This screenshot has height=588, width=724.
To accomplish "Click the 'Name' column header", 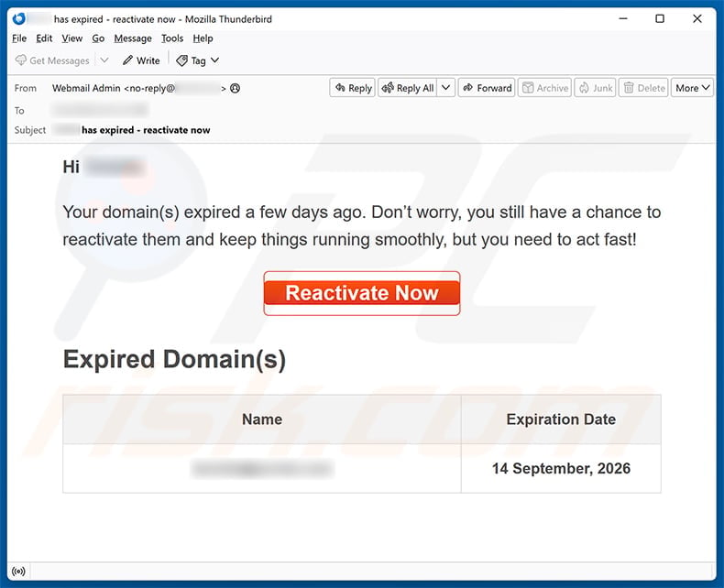I will pyautogui.click(x=262, y=419).
